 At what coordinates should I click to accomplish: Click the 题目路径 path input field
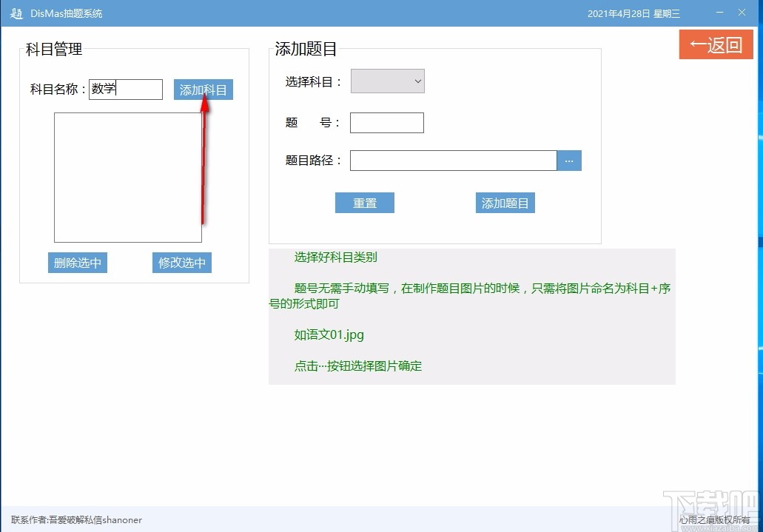[x=453, y=160]
